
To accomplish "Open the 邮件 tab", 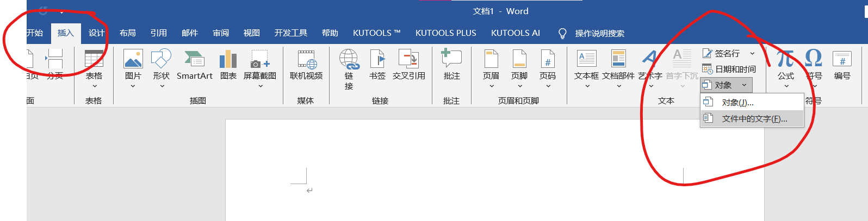I will click(190, 33).
